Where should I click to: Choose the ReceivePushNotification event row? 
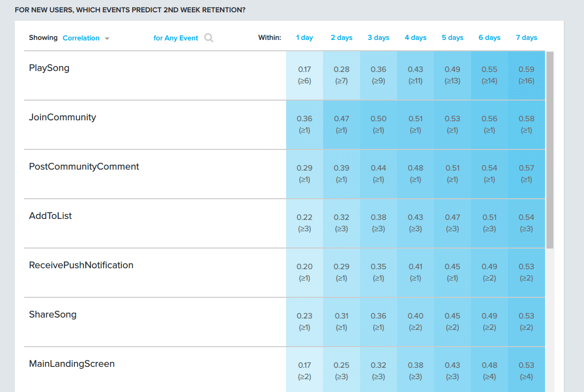click(x=81, y=265)
